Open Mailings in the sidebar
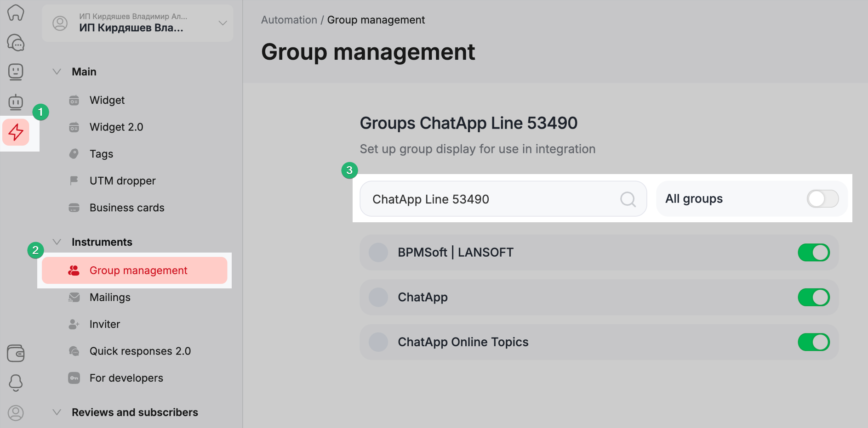 (x=110, y=298)
